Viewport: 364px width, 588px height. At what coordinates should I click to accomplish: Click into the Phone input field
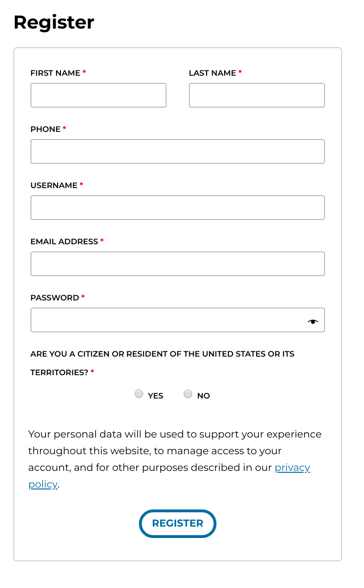click(x=177, y=151)
